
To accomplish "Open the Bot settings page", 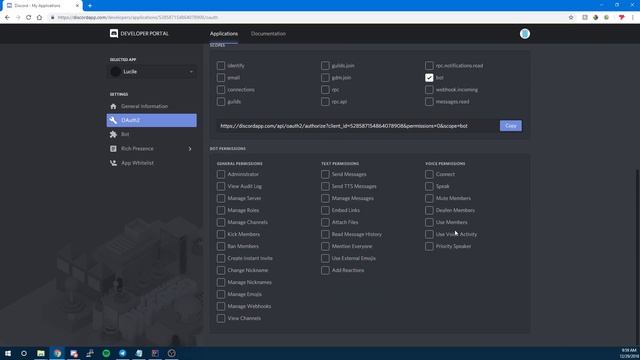I will click(152, 134).
